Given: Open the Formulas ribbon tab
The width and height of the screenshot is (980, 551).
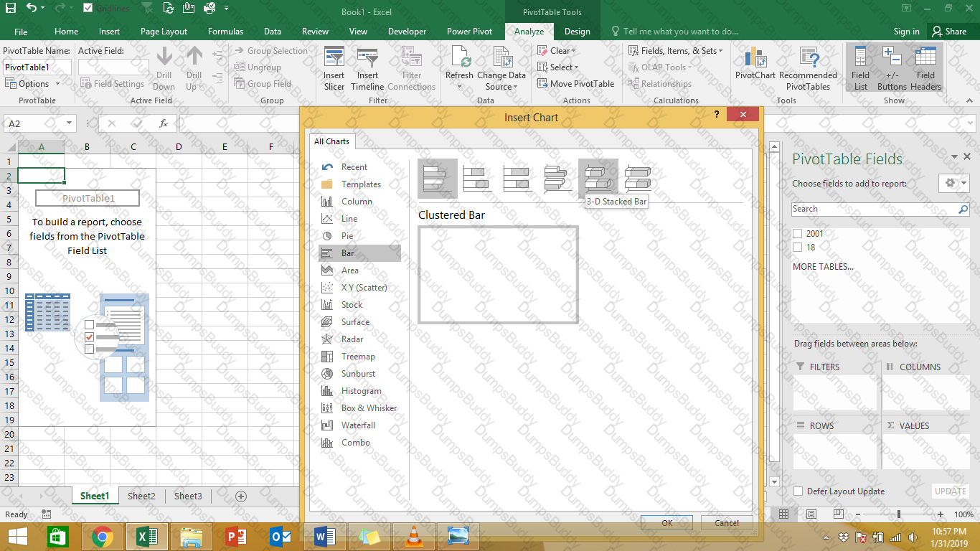Looking at the screenshot, I should click(225, 32).
